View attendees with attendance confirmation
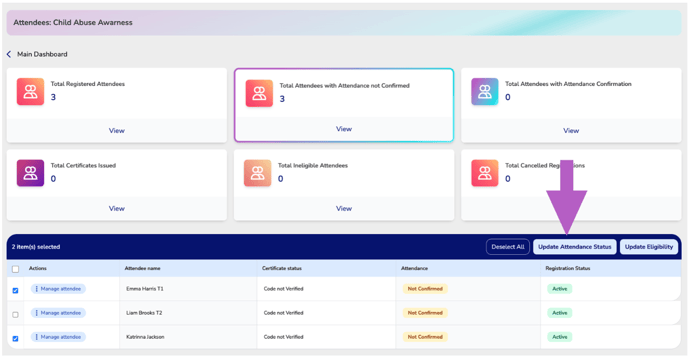The width and height of the screenshot is (688, 363). tap(571, 131)
